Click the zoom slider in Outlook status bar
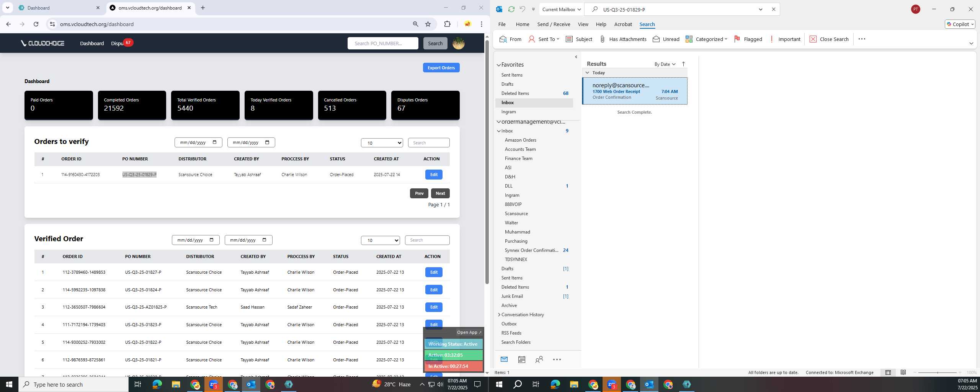The height and width of the screenshot is (392, 980). coord(938,372)
